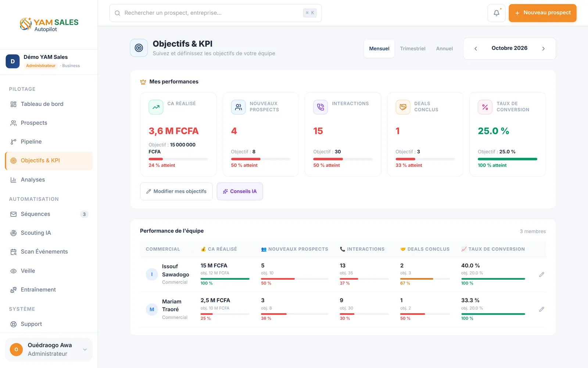Click the Nouveau prospect button
Image resolution: width=588 pixels, height=368 pixels.
pos(542,13)
